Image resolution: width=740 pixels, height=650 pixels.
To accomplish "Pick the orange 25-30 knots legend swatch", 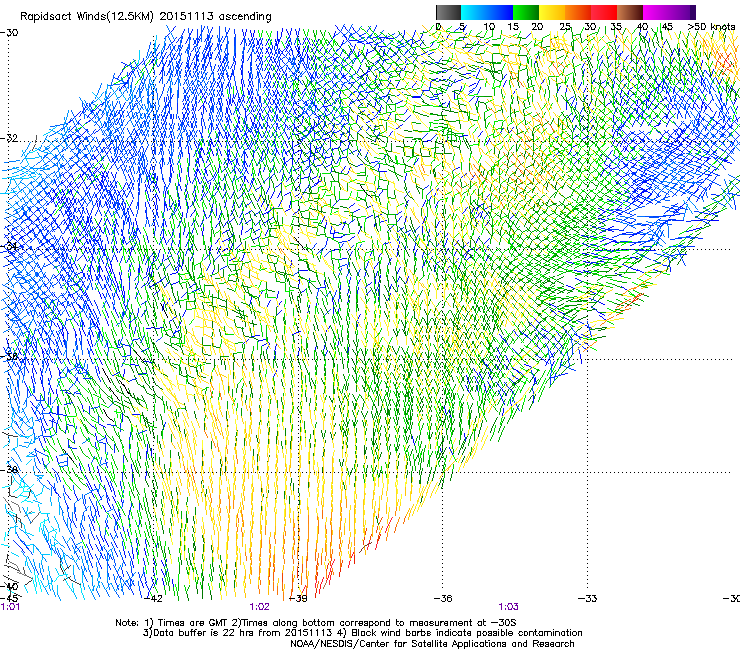I will click(578, 12).
